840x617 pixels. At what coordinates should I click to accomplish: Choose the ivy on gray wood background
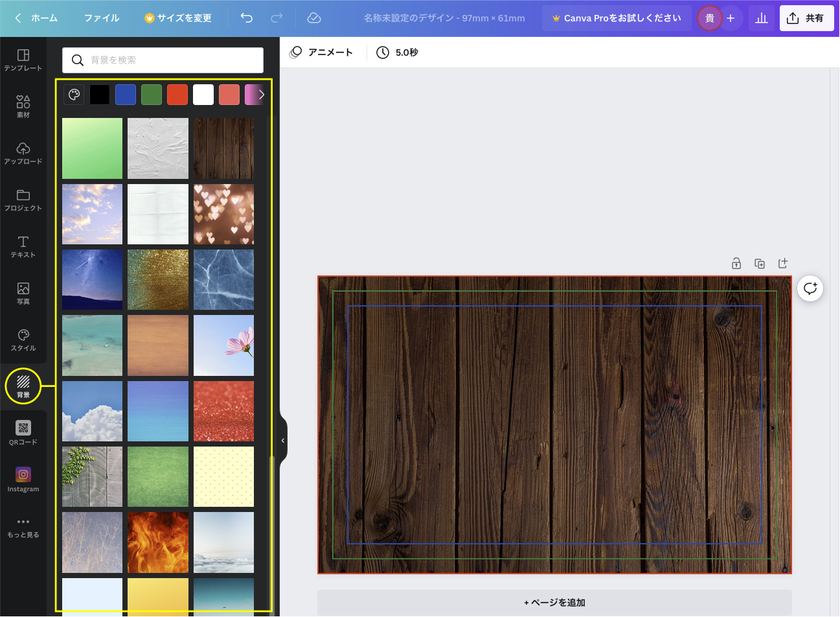pos(92,476)
